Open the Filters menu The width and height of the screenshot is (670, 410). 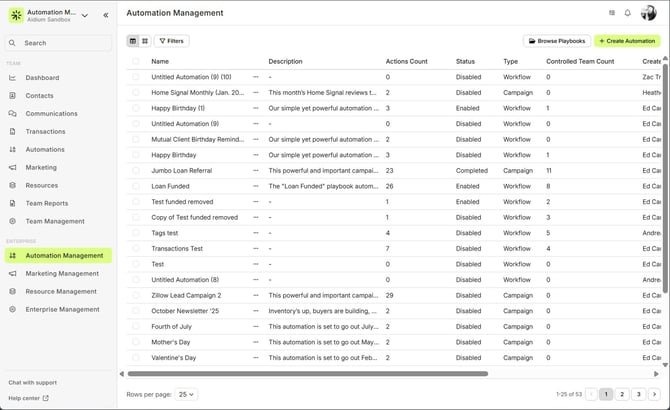point(171,41)
